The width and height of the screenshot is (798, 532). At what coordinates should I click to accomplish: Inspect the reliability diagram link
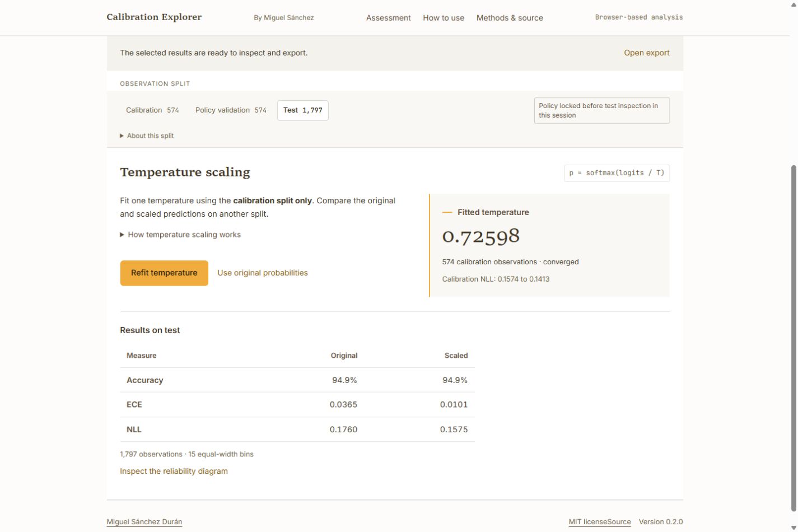click(x=174, y=471)
